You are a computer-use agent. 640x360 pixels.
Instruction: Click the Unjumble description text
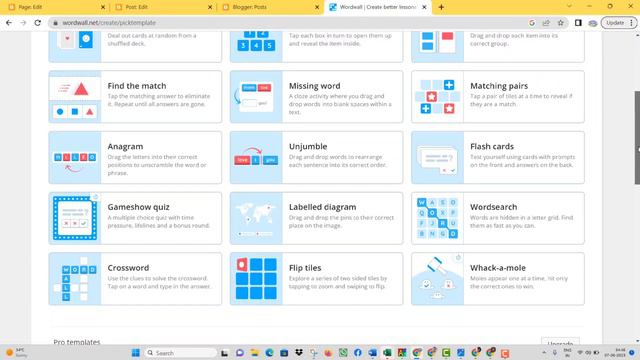pos(337,161)
